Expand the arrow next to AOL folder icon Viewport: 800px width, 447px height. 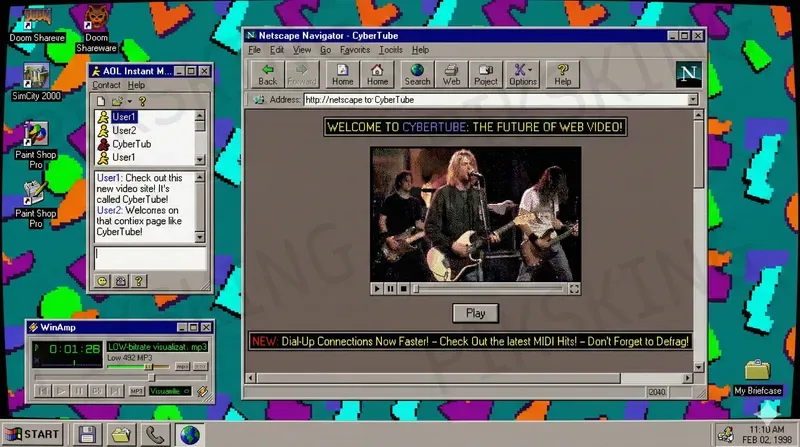coord(130,102)
